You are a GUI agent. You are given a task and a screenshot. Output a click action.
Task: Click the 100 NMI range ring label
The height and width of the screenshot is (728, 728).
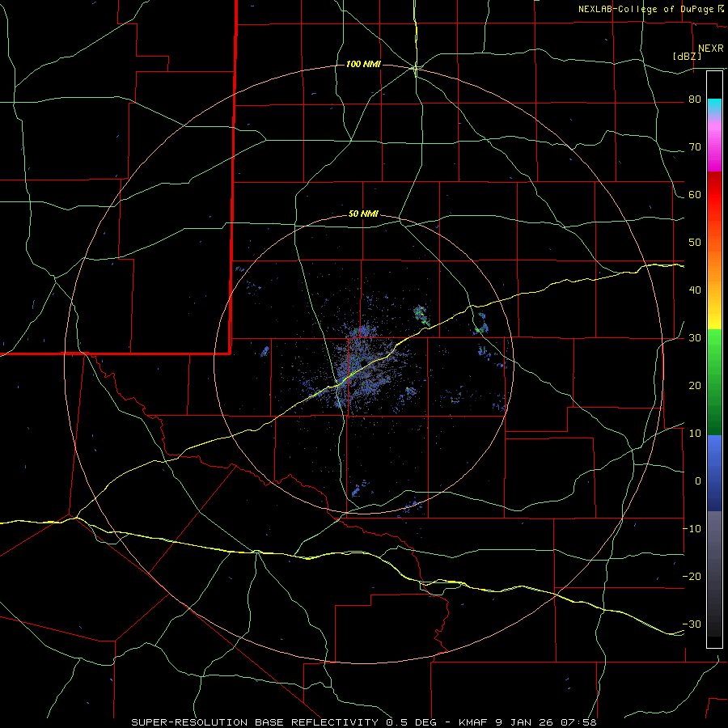coord(363,64)
